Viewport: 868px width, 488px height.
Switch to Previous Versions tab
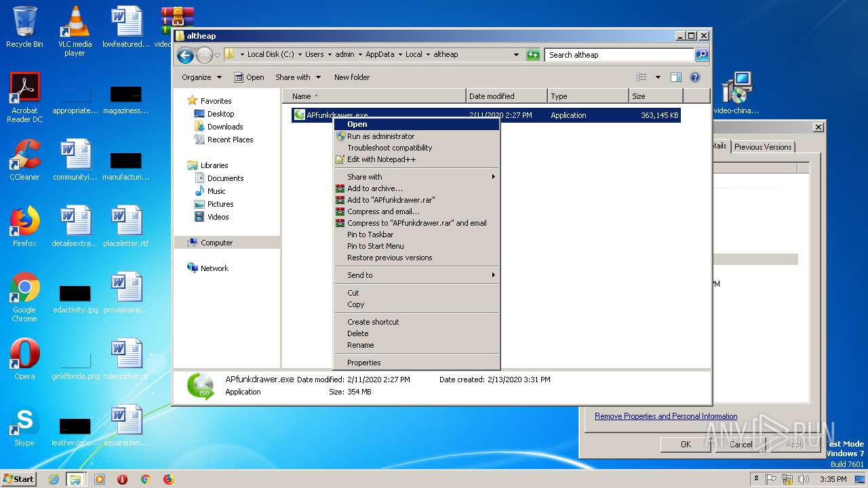(x=762, y=147)
